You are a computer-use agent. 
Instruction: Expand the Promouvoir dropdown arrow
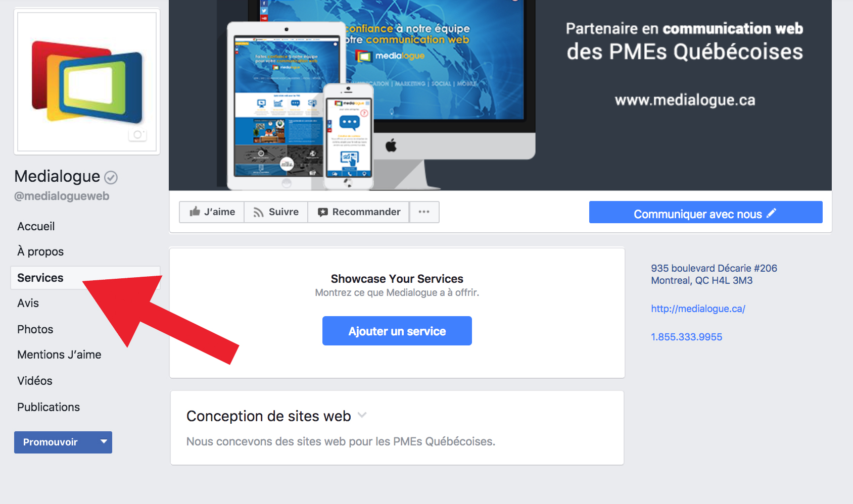104,442
